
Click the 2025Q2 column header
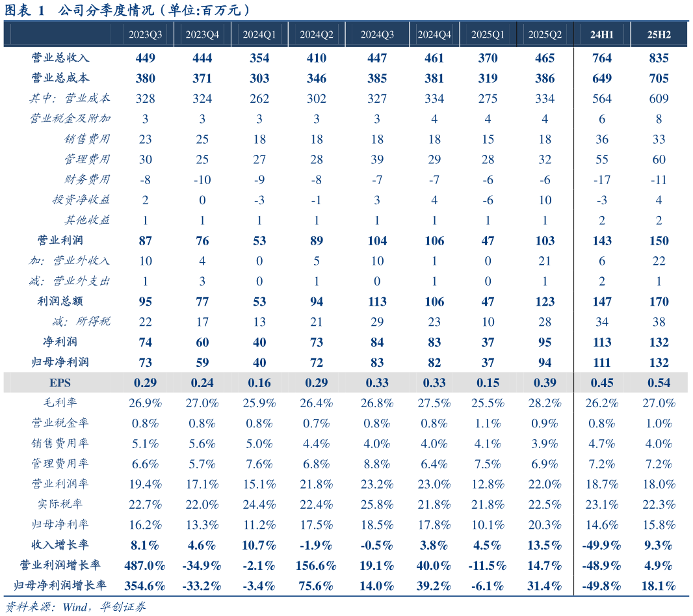click(x=545, y=34)
